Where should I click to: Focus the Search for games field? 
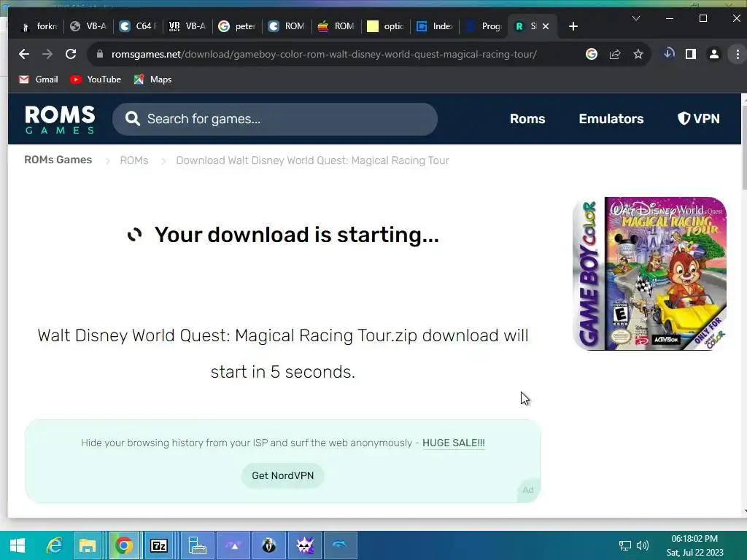pos(275,119)
